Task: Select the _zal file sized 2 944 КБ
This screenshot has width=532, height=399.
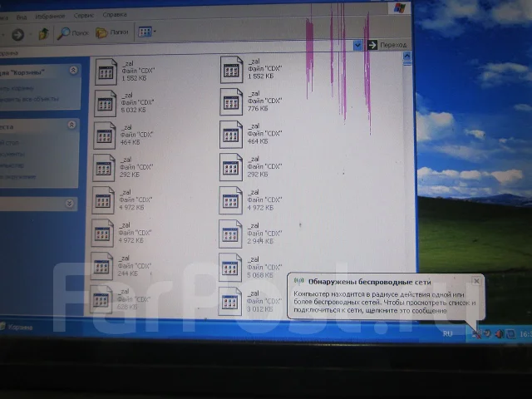Action: point(251,234)
